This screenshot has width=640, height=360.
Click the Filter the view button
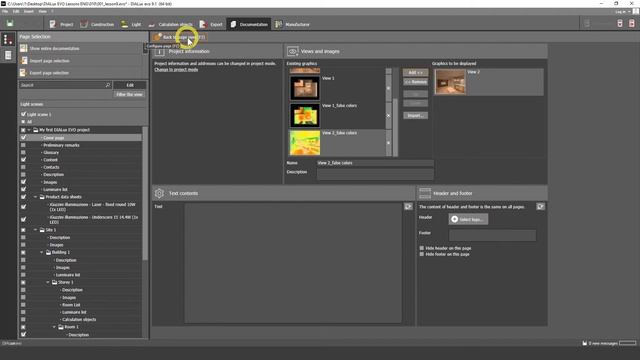[x=129, y=94]
